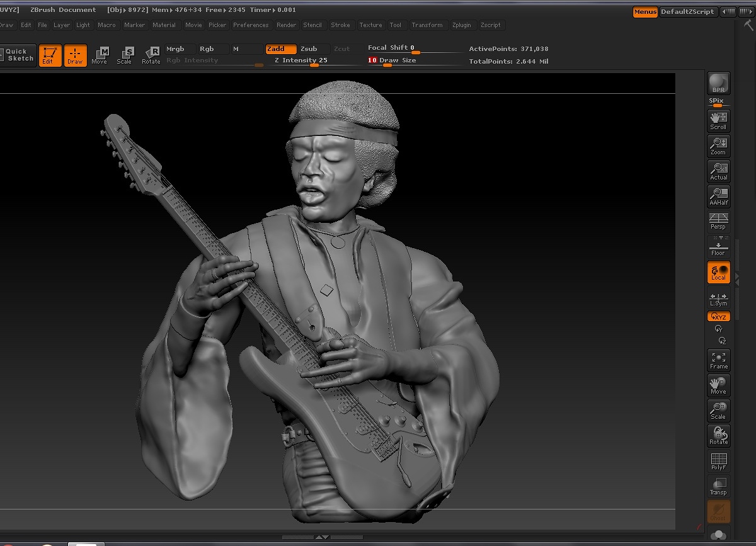Screen dimensions: 756x546
Task: Enable Rgb paint mode
Action: [213, 48]
